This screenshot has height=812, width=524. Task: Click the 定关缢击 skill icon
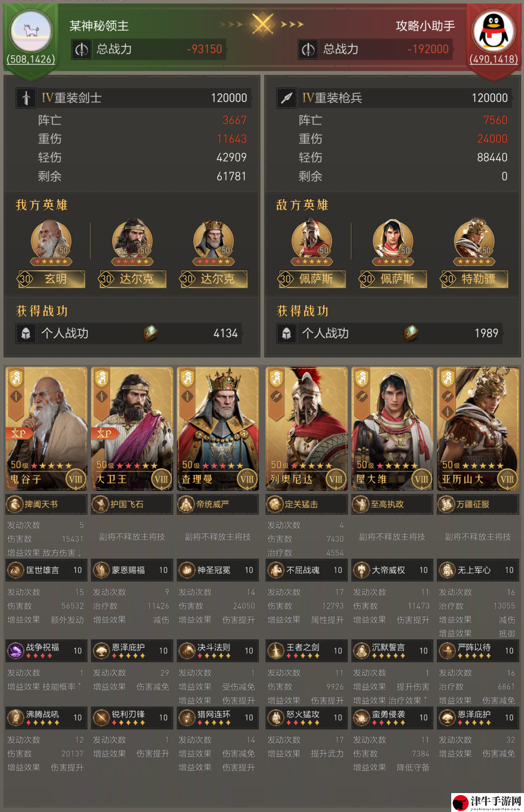coord(275,504)
